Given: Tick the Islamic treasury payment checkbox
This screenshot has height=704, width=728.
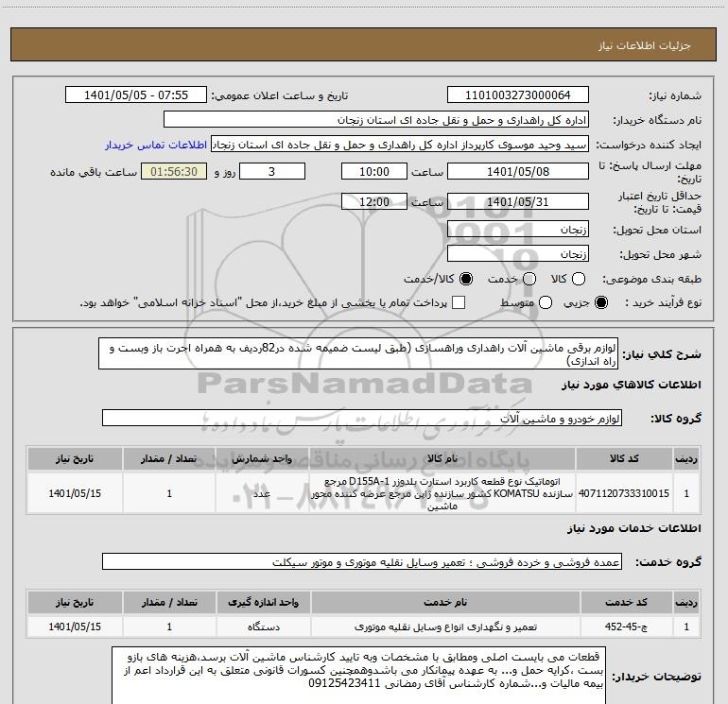Looking at the screenshot, I should click(x=459, y=302).
